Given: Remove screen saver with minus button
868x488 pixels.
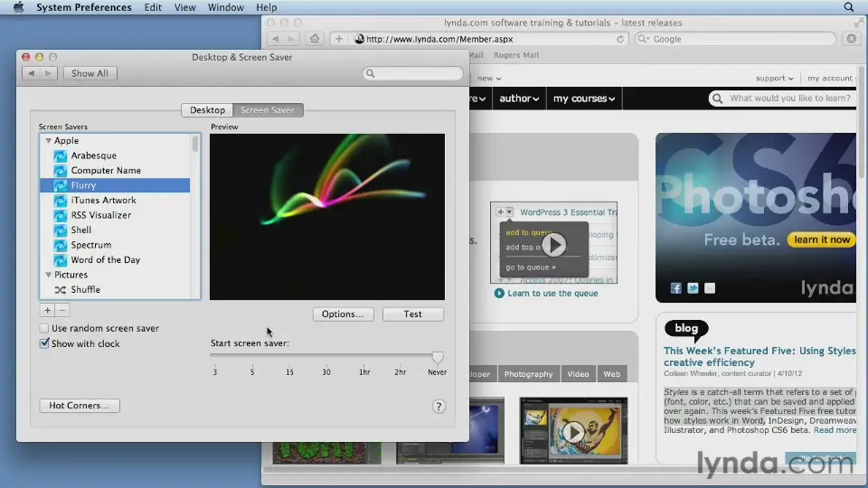Looking at the screenshot, I should 62,310.
